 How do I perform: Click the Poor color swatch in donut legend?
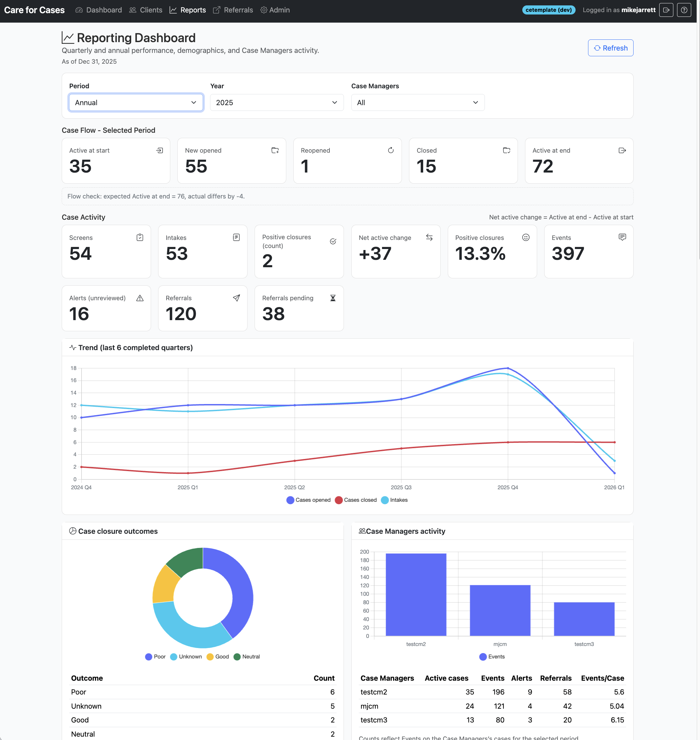pyautogui.click(x=148, y=657)
